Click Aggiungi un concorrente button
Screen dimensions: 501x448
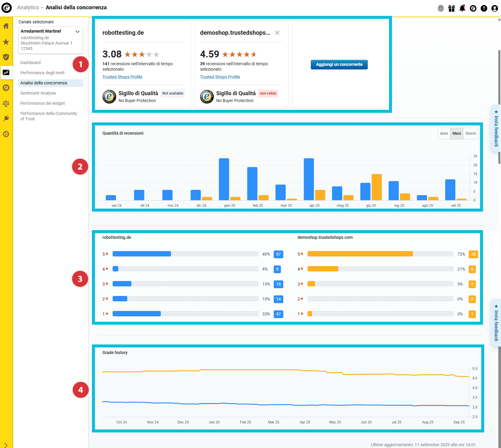(x=339, y=64)
